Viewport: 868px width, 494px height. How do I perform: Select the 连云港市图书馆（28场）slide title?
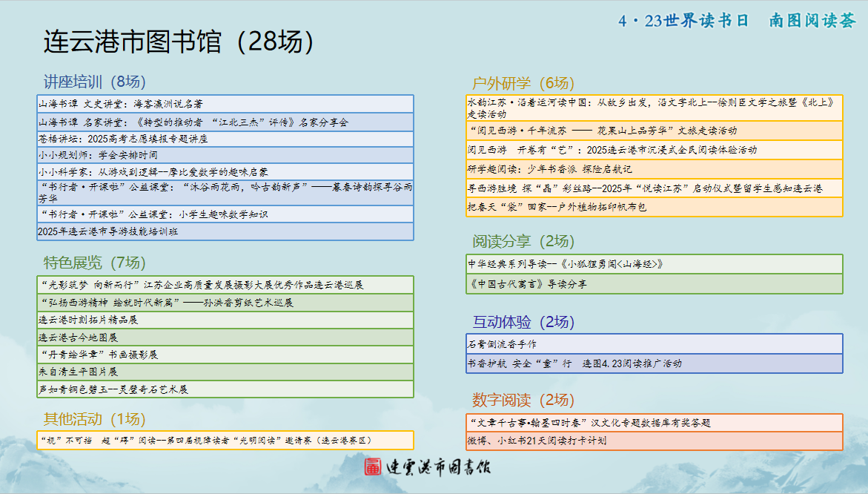pyautogui.click(x=179, y=42)
